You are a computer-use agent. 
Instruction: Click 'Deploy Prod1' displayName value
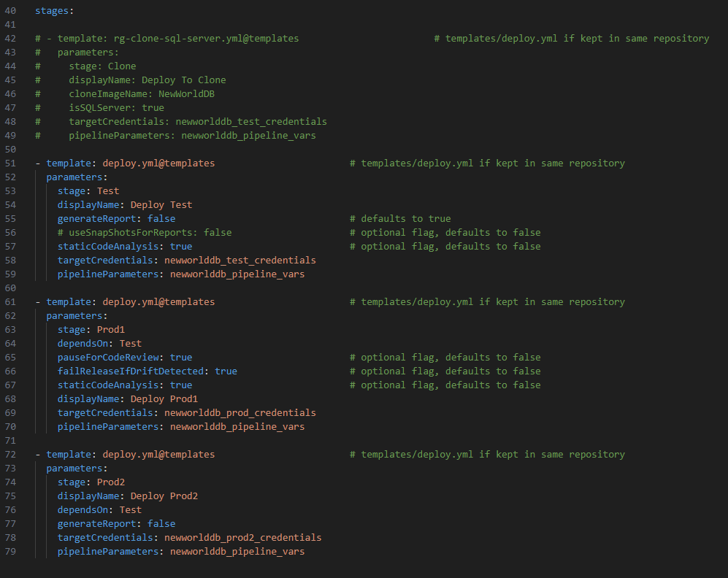pyautogui.click(x=164, y=399)
